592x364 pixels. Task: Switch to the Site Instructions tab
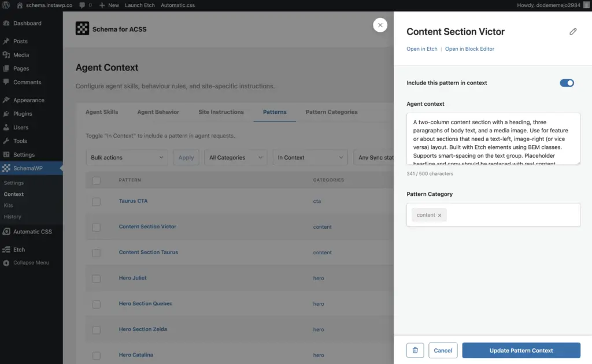point(221,112)
